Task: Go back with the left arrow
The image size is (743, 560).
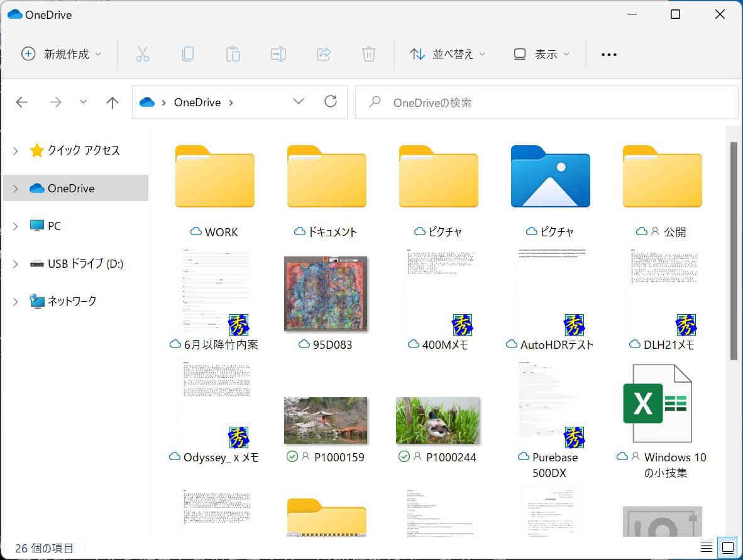Action: pos(22,102)
